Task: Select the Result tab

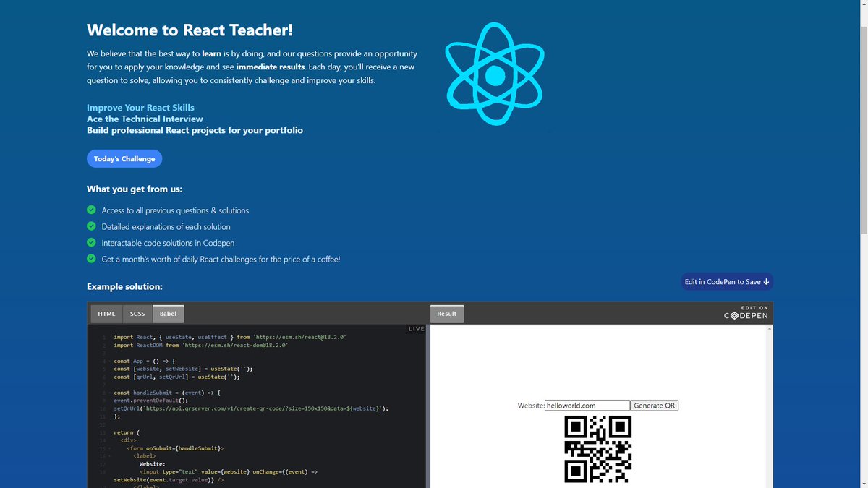Action: pos(447,314)
